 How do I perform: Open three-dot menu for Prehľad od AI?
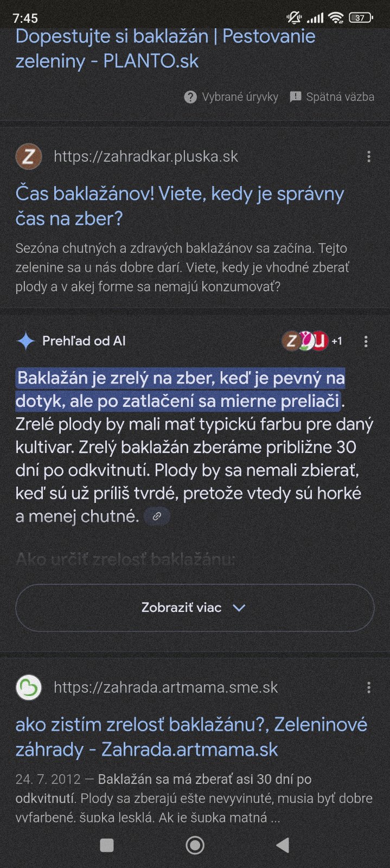366,341
